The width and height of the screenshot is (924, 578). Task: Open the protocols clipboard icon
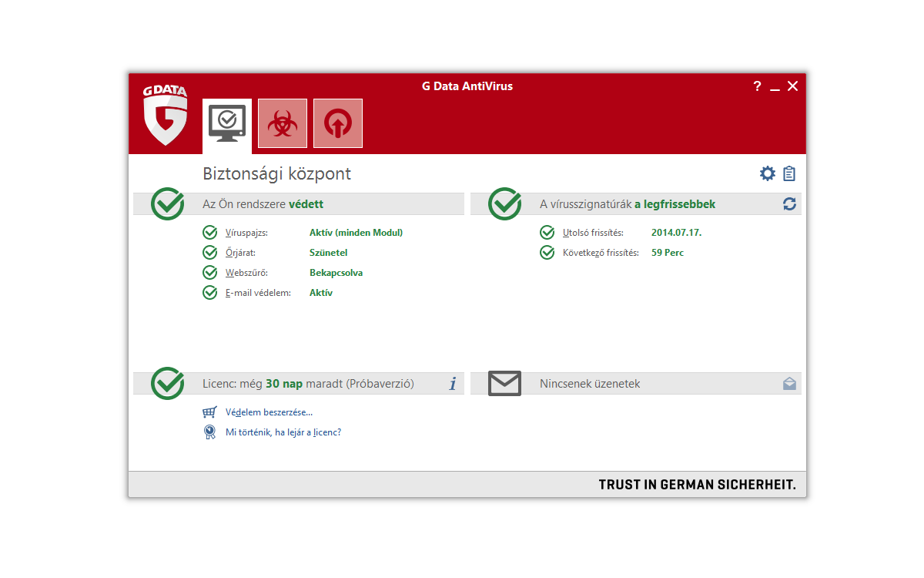pyautogui.click(x=789, y=173)
